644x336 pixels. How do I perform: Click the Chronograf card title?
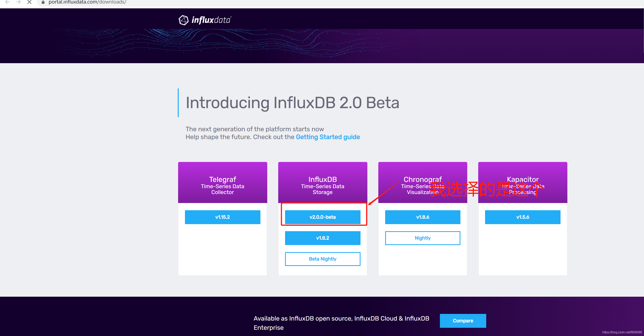(x=422, y=179)
